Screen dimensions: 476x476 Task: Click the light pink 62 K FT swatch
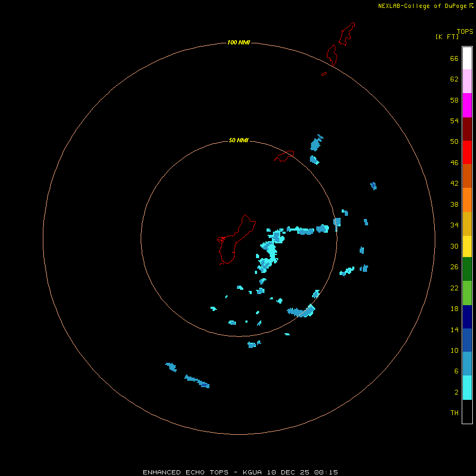pos(467,81)
